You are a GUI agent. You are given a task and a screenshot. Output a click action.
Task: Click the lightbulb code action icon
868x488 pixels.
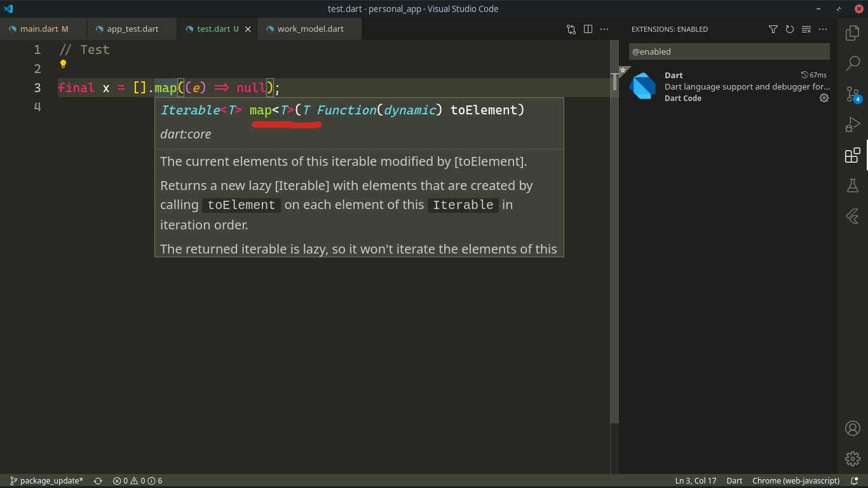pyautogui.click(x=63, y=64)
